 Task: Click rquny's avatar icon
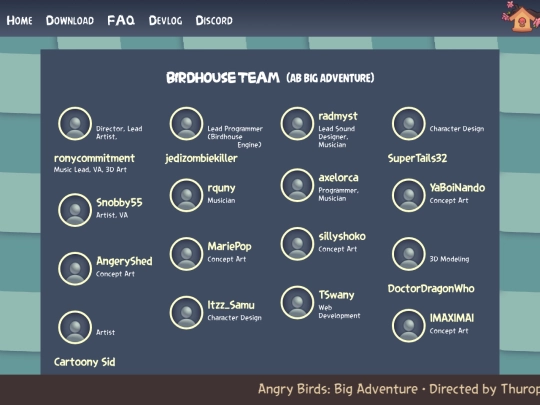click(x=186, y=195)
